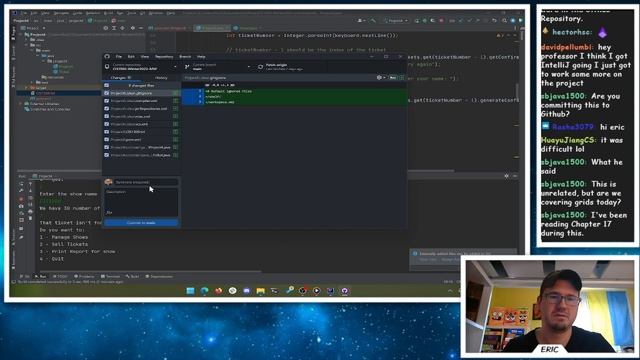
Task: Open the diff settings gear dropdown in GitHub Desktop
Action: coord(381,78)
